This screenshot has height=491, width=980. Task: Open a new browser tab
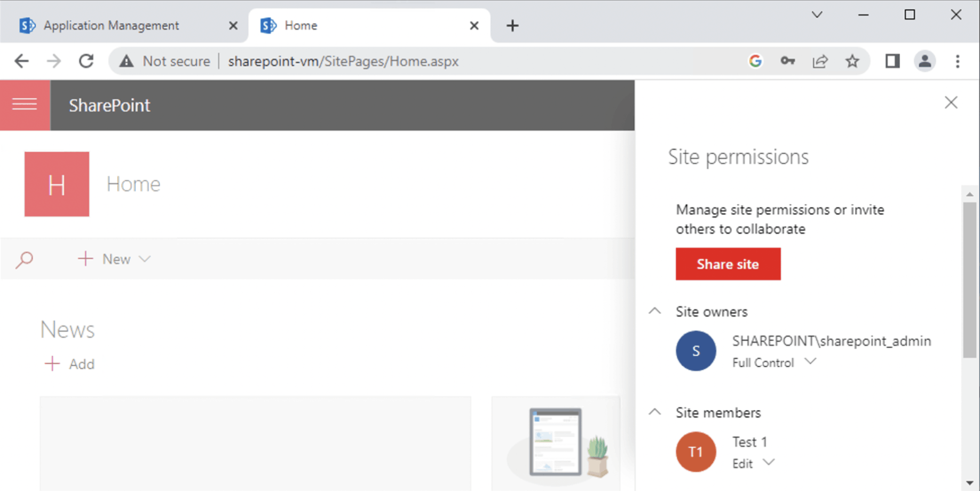(512, 26)
